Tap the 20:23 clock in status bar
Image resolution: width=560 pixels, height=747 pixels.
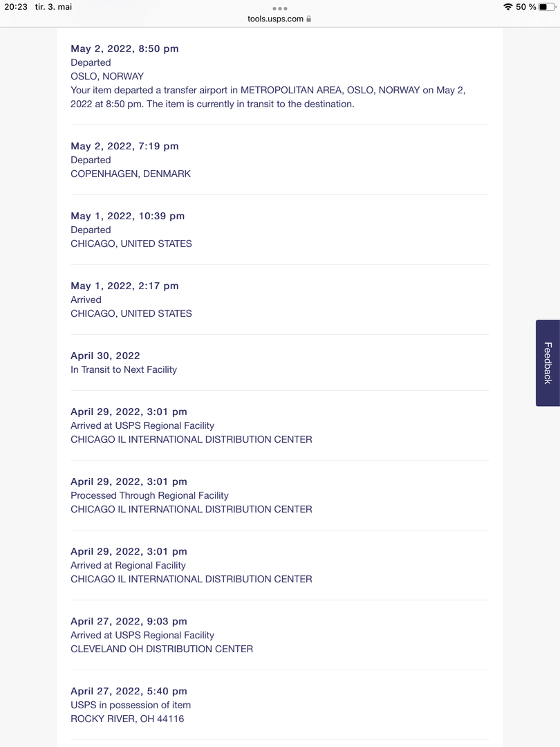click(16, 7)
